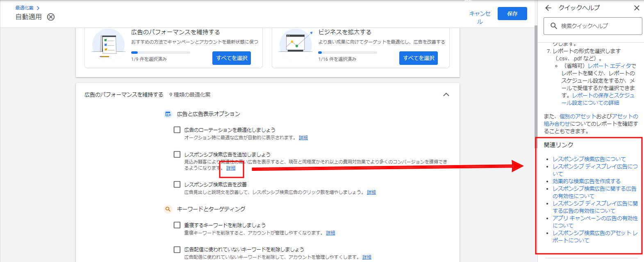Tick 重複するキーワードを削除しましょう checkbox
644x262 pixels.
point(177,225)
